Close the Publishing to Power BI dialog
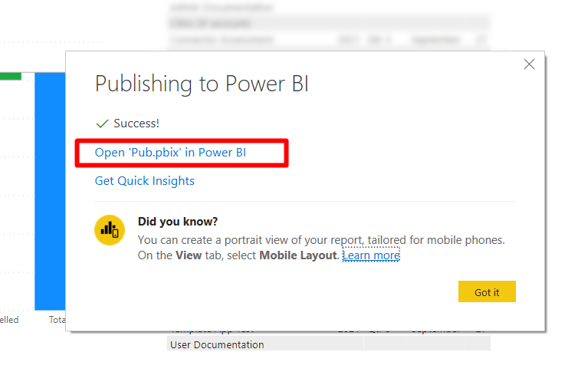 pos(529,64)
